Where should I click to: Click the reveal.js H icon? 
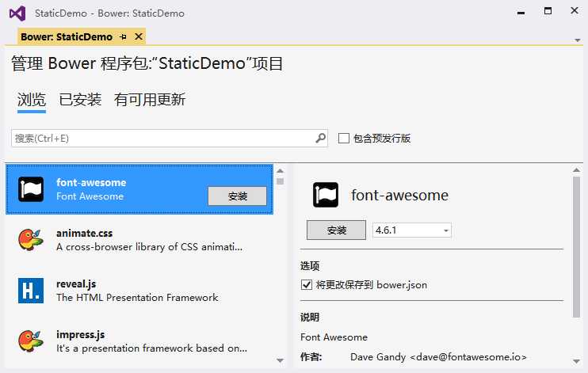click(31, 291)
